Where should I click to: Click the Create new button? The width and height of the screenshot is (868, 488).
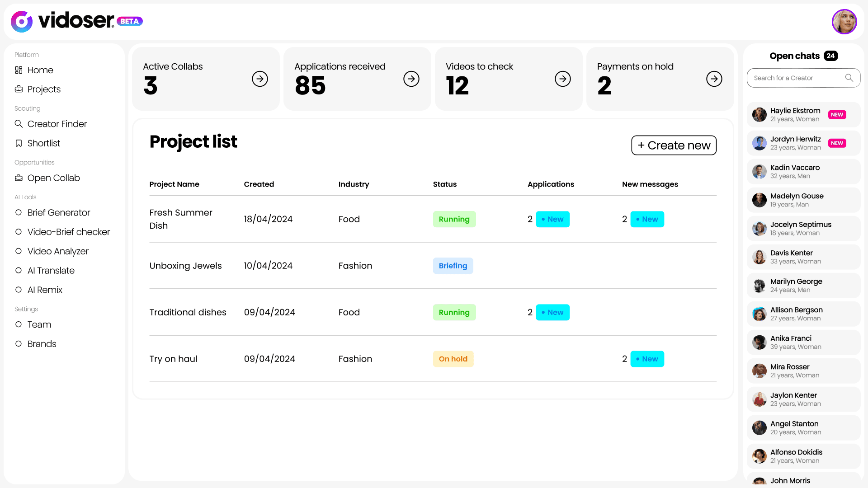point(674,145)
